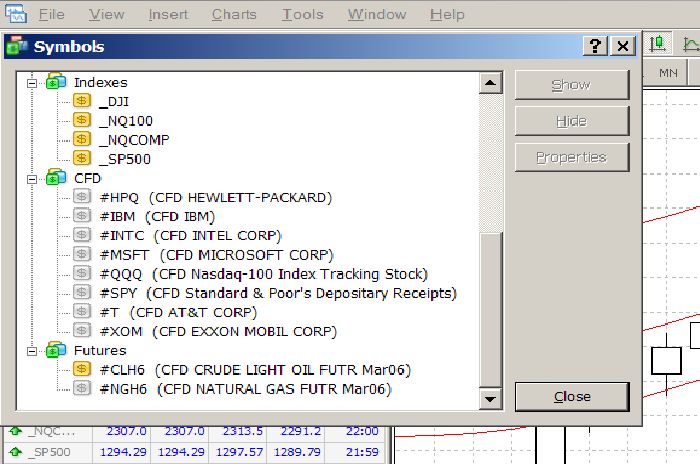The width and height of the screenshot is (700, 464).
Task: Click the grey icon beside #NGH6
Action: tap(82, 389)
